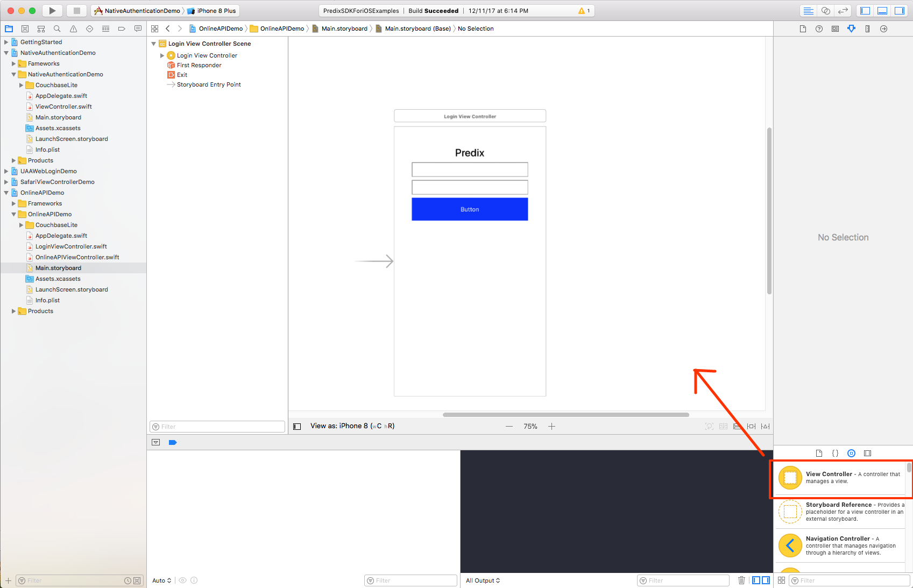Select Main.storyboard in the jump bar
Image resolution: width=913 pixels, height=588 pixels.
(343, 29)
